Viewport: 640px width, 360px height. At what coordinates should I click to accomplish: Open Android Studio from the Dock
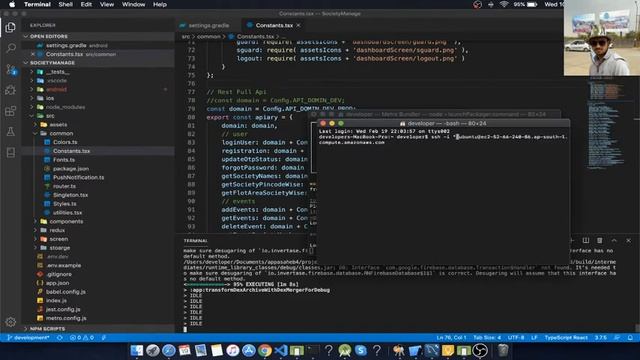[x=345, y=350]
